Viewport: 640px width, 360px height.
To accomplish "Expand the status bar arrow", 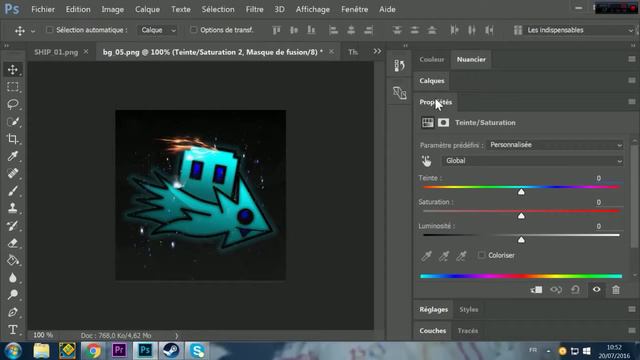I will [x=176, y=336].
